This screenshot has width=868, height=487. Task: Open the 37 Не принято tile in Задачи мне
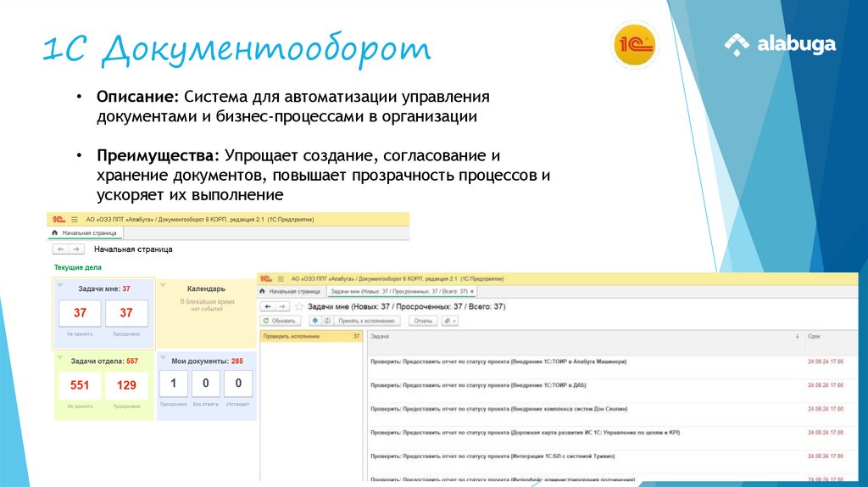tap(80, 313)
